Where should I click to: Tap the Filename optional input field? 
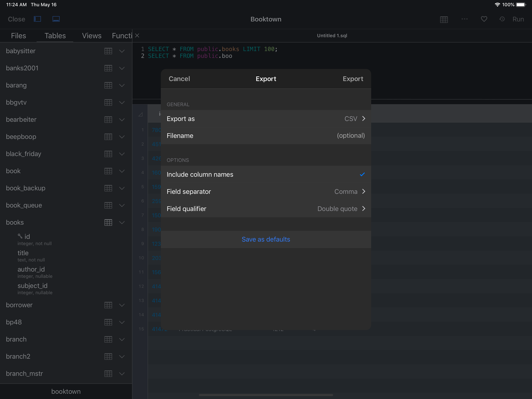pos(266,136)
